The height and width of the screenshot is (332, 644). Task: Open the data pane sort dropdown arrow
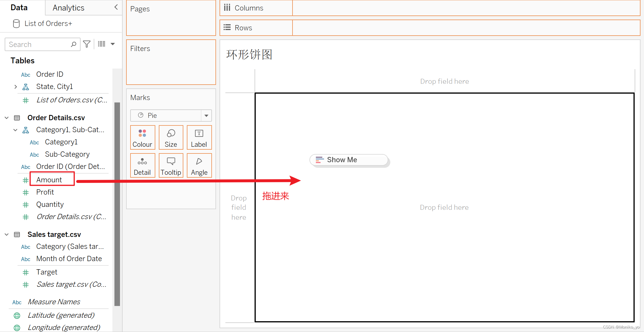(x=113, y=44)
